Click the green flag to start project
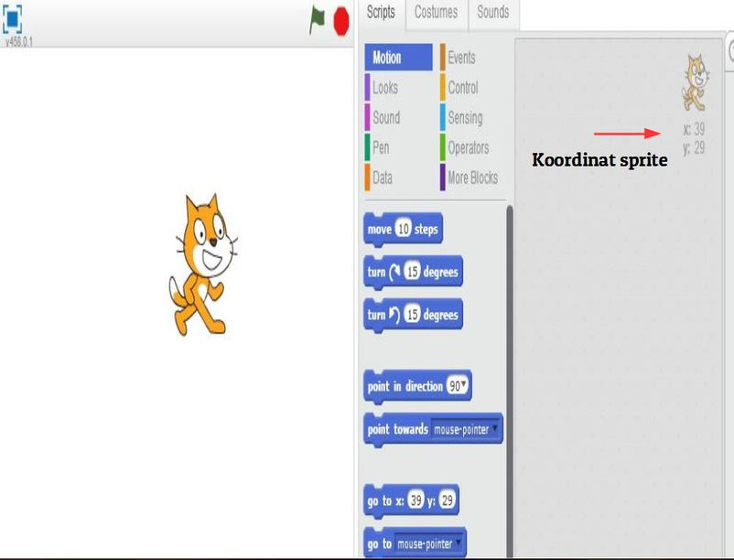The image size is (734, 560). click(318, 18)
